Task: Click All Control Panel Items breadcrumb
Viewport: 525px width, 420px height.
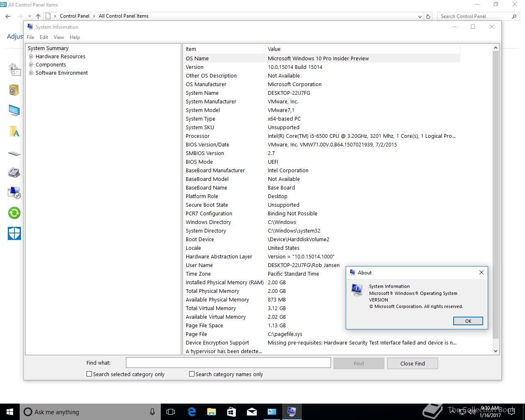Action: [x=123, y=16]
